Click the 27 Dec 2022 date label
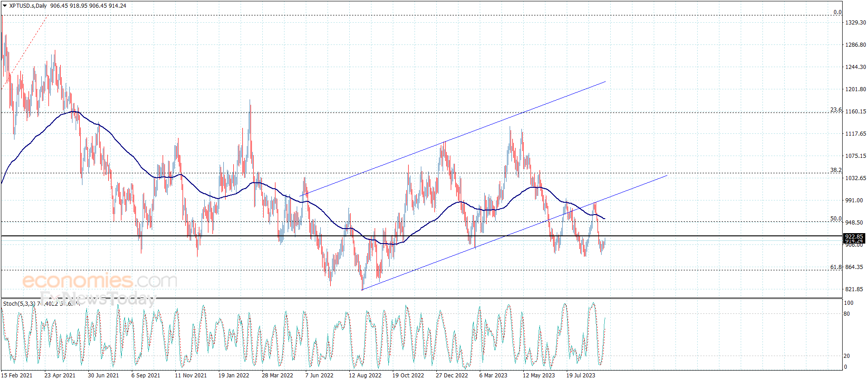868x381 pixels. [x=452, y=375]
